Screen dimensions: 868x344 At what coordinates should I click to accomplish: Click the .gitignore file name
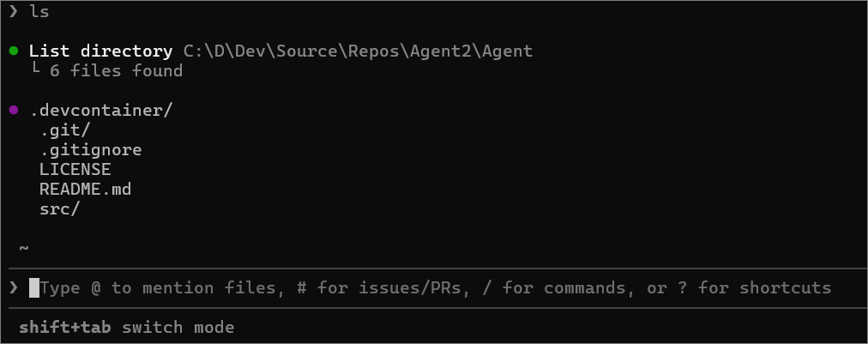click(91, 150)
